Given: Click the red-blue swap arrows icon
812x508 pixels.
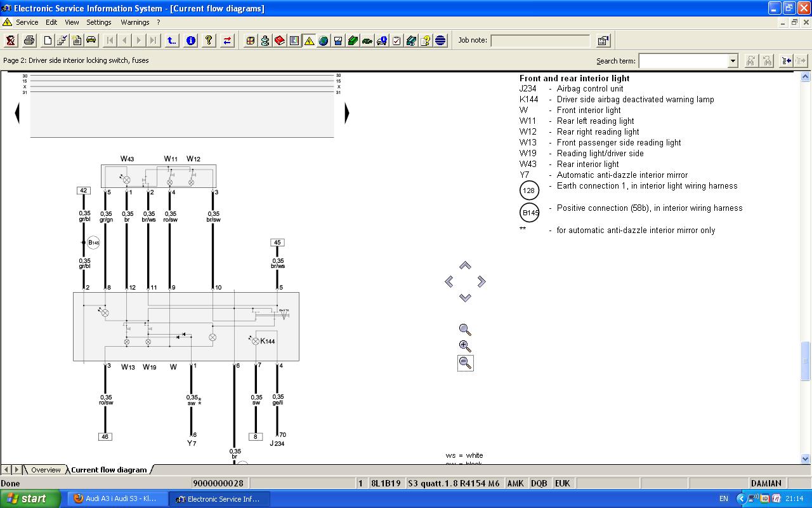Looking at the screenshot, I should pyautogui.click(x=227, y=41).
